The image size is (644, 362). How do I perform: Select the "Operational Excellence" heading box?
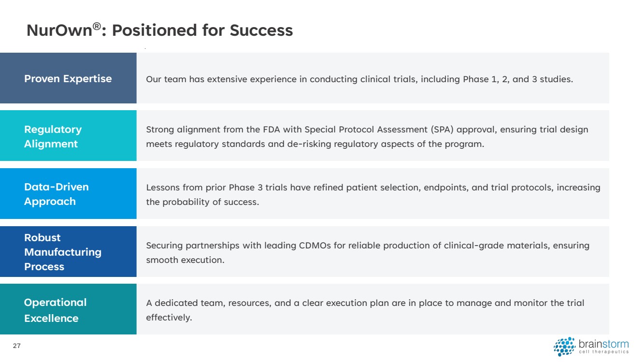pos(68,310)
